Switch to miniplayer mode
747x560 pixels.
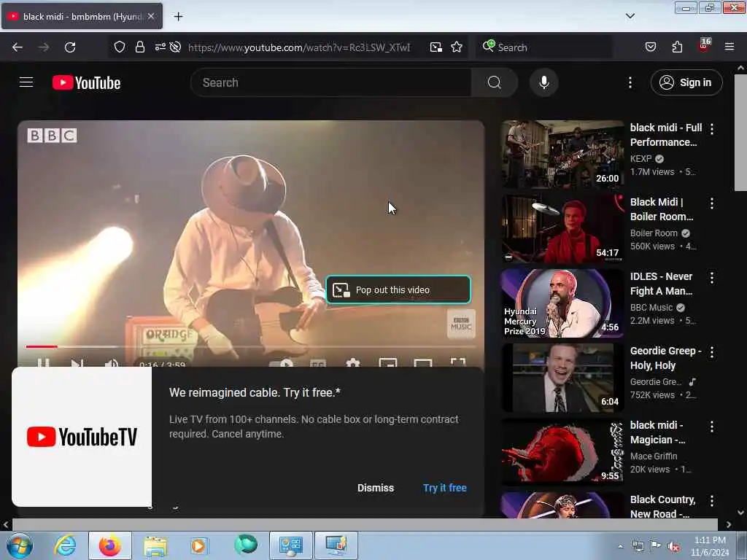[x=388, y=364]
